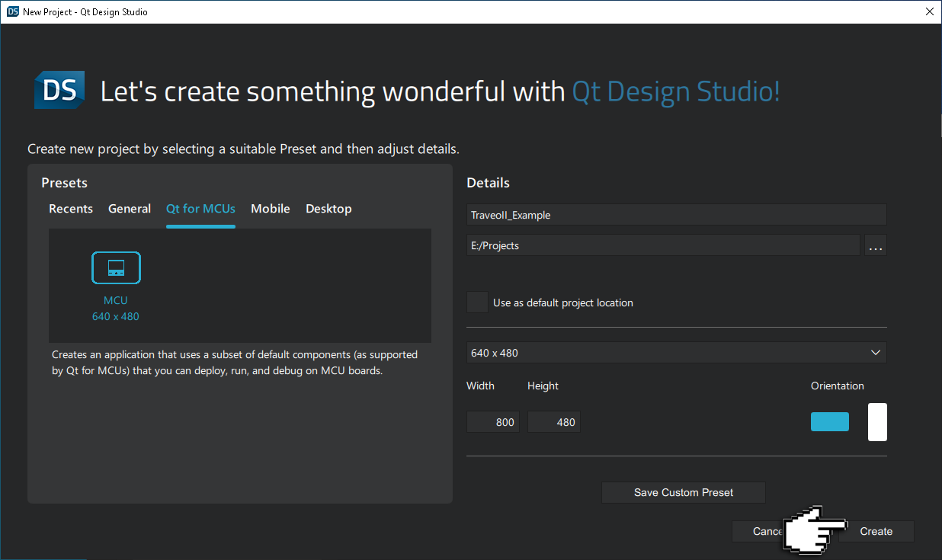Click the E:/Projects location field
Screen dimensions: 942x560
(x=663, y=245)
